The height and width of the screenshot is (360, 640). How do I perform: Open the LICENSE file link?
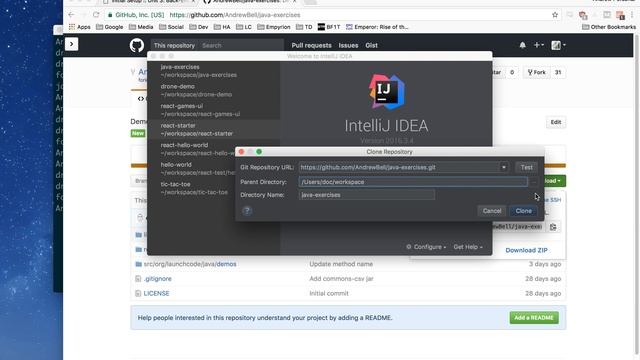coord(156,293)
